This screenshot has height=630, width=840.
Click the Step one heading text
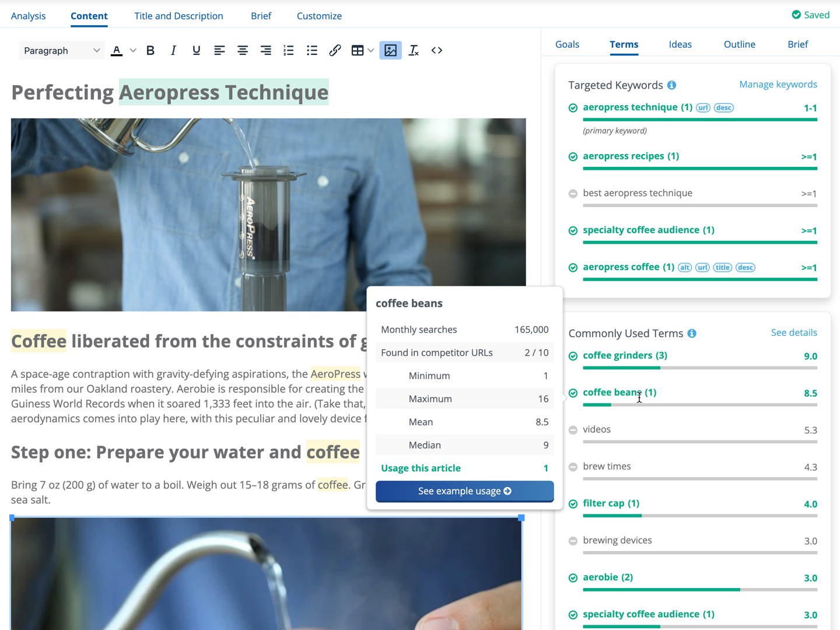pyautogui.click(x=185, y=452)
